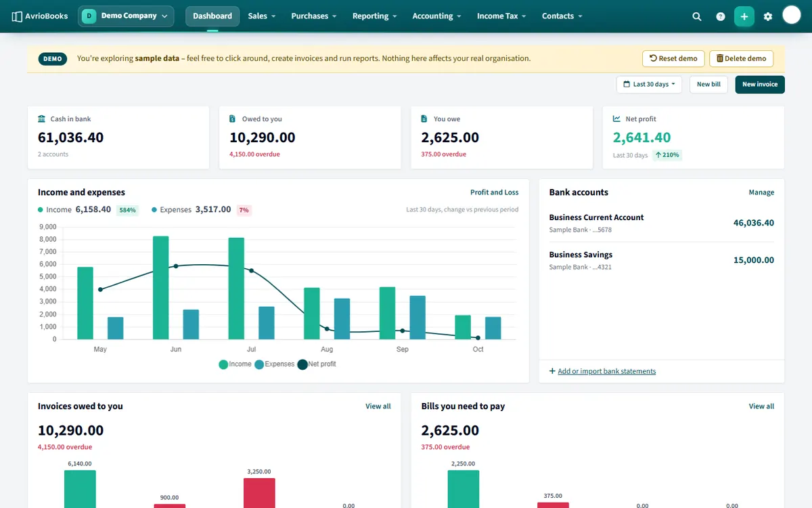Screen dimensions: 812x508
Task: Click the 4,150.00 overdue text in Owed to you card
Action: [254, 154]
